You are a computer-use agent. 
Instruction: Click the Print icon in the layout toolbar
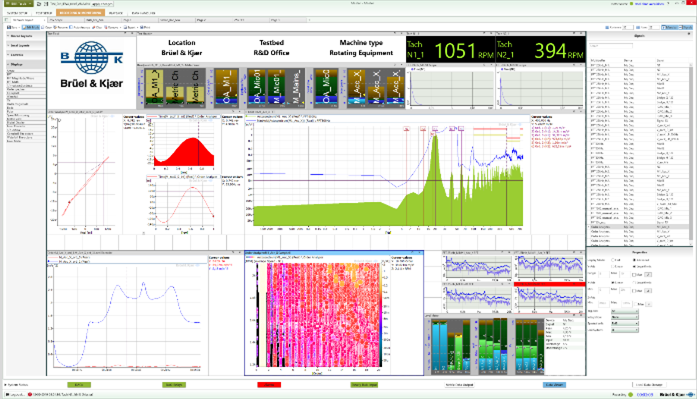(141, 27)
